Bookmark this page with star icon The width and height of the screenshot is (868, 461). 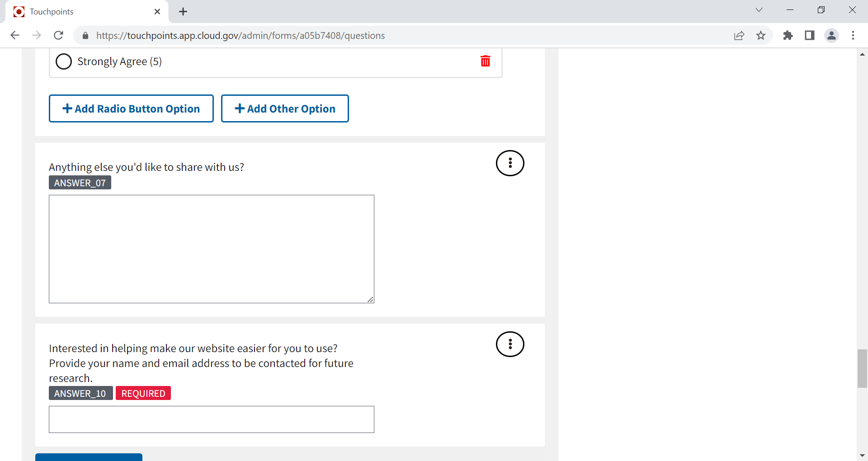[761, 35]
